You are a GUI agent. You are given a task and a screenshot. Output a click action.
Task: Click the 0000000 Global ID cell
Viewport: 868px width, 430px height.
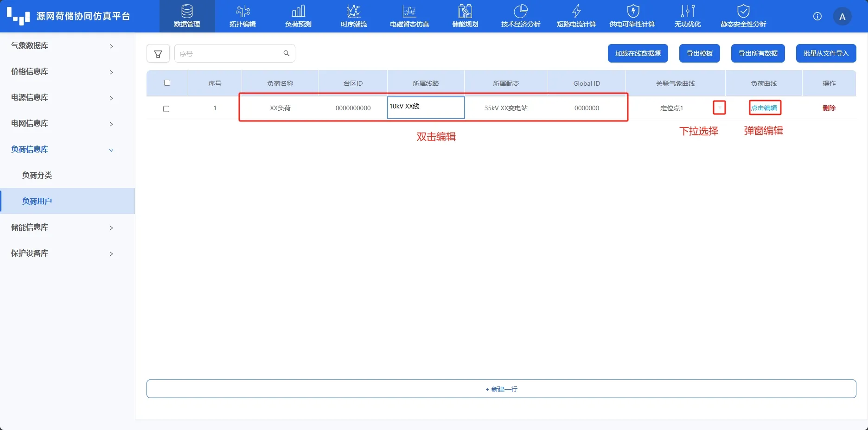click(587, 108)
